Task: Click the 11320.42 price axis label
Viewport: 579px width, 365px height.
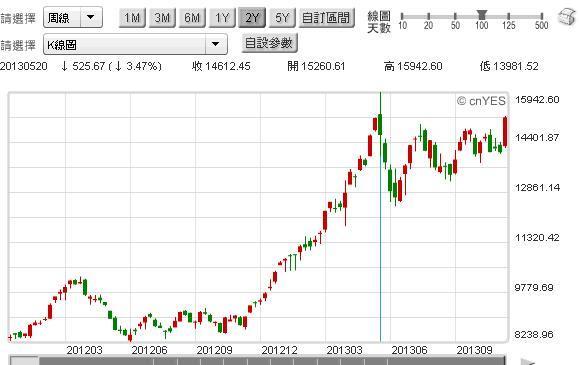Action: point(537,238)
